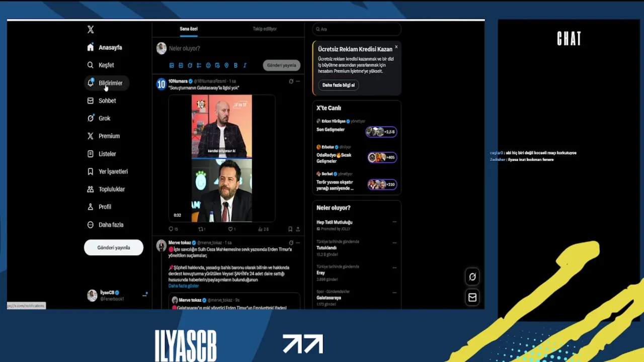Viewport: 644px width, 362px height.
Task: Join Son Gelişmeler live space
Action: coord(382,132)
